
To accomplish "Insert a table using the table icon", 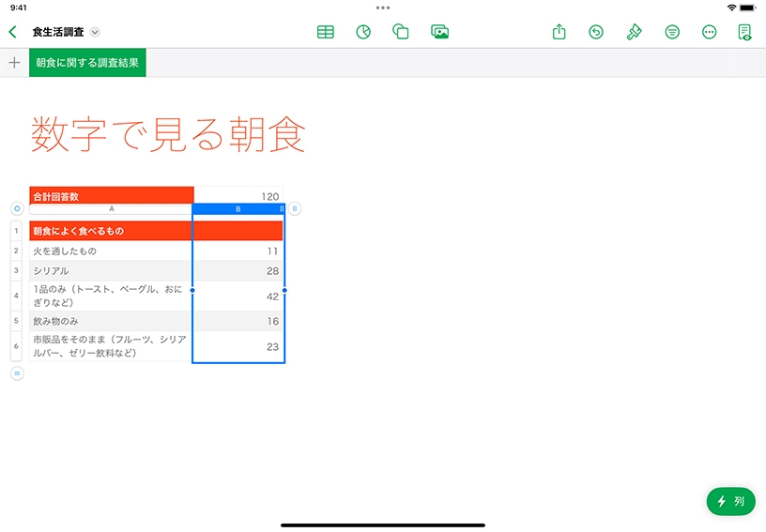I will 326,32.
